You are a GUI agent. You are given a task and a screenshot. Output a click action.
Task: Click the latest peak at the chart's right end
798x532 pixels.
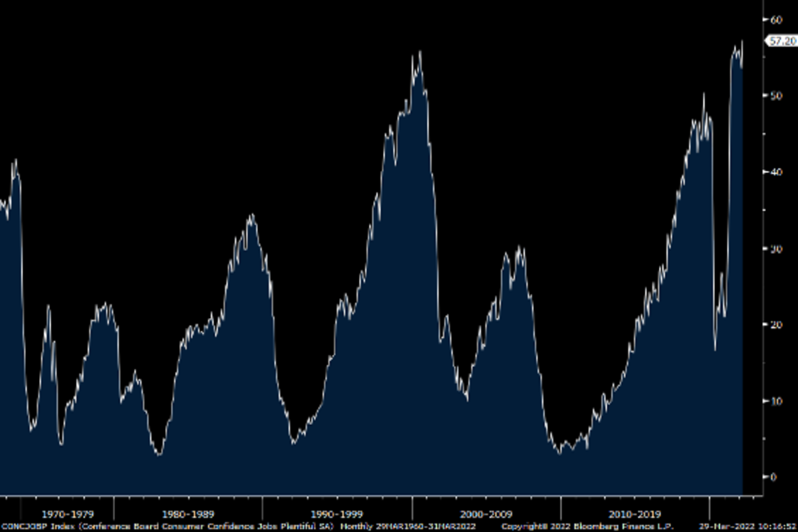pos(741,42)
